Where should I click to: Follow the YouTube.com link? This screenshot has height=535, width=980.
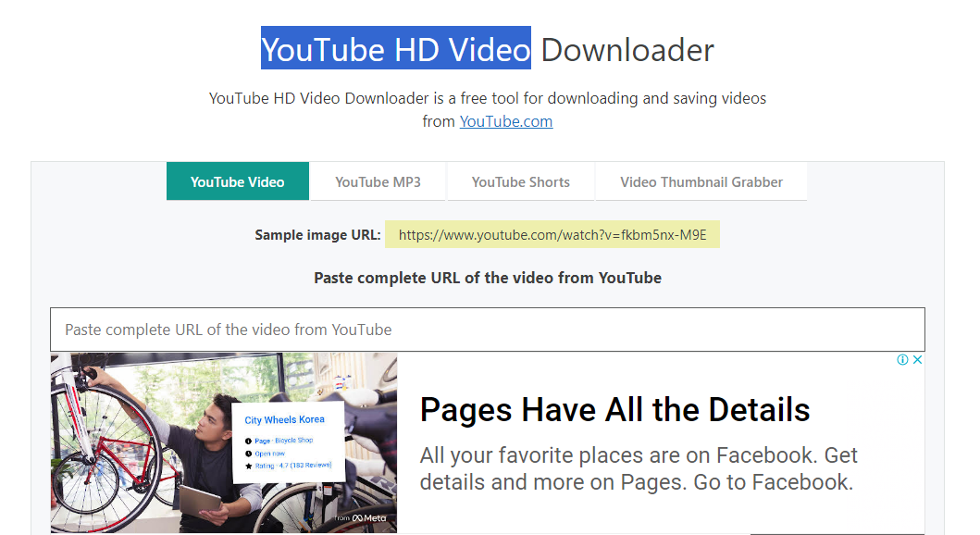pyautogui.click(x=506, y=121)
